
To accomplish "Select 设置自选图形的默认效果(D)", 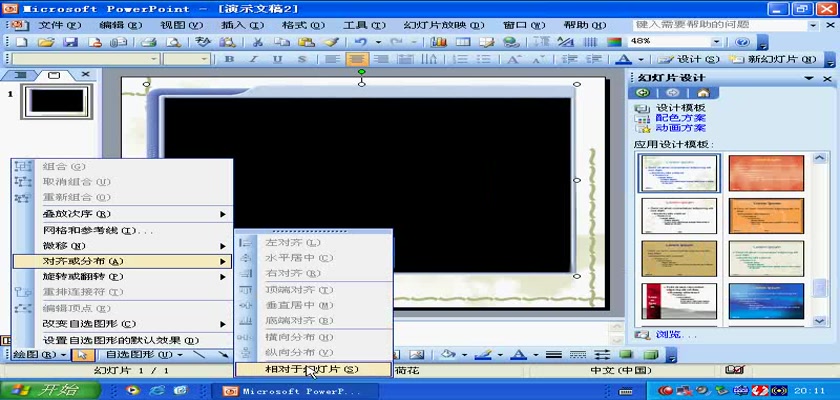I will click(x=122, y=340).
